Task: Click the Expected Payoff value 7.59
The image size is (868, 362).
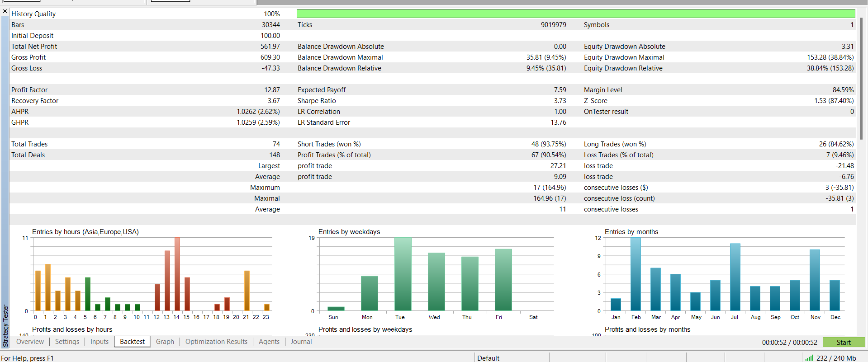Action: (560, 90)
